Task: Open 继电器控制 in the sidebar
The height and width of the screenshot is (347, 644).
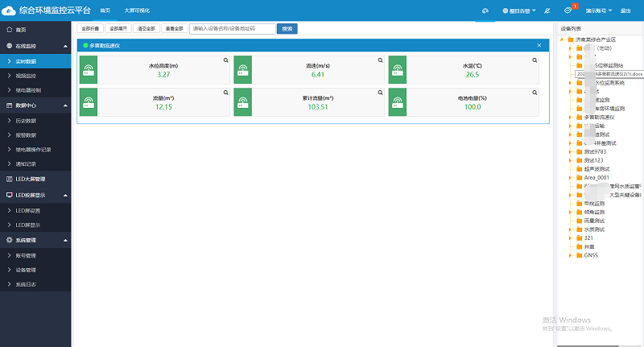Action: 35,90
